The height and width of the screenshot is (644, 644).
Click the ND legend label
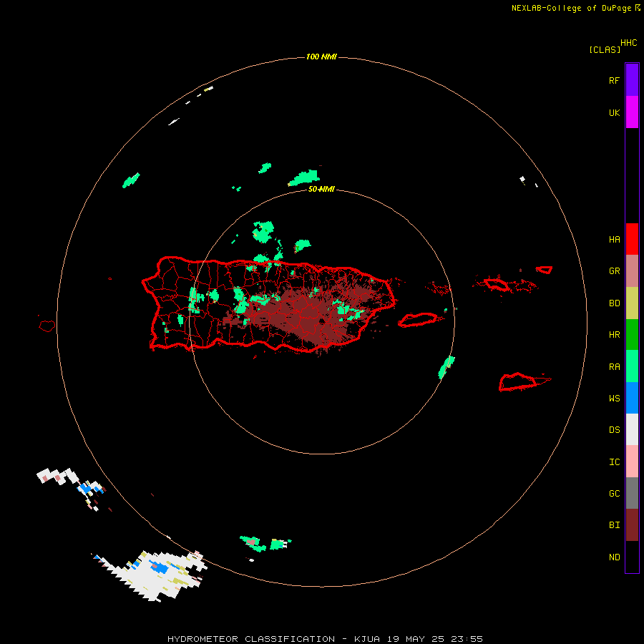tap(614, 557)
